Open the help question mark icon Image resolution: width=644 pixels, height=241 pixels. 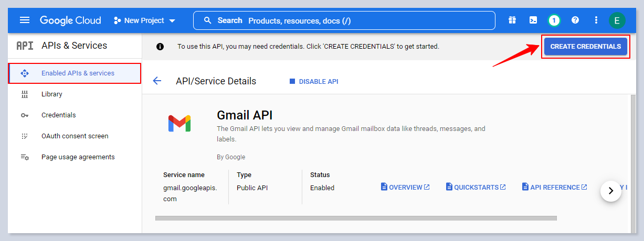[575, 20]
